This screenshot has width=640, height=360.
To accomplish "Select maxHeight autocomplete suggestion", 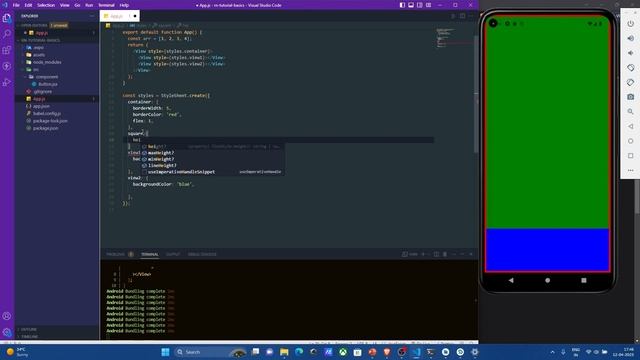I will coord(213,153).
